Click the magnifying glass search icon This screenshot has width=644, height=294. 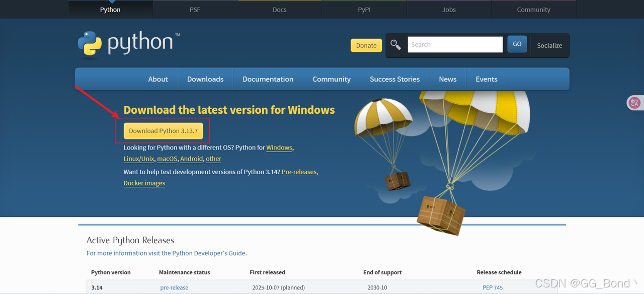click(396, 45)
